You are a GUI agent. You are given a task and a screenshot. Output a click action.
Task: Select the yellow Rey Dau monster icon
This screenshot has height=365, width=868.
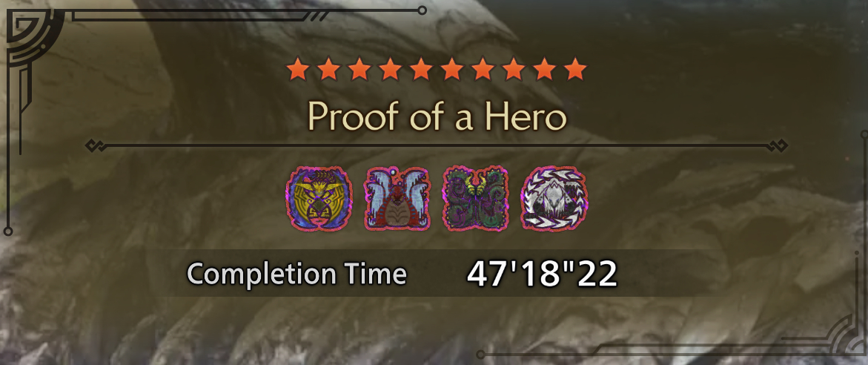tap(319, 198)
